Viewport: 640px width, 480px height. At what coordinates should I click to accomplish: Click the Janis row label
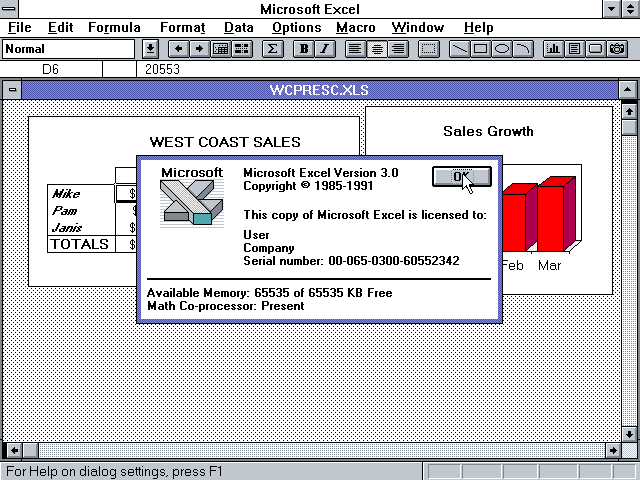[x=67, y=227]
